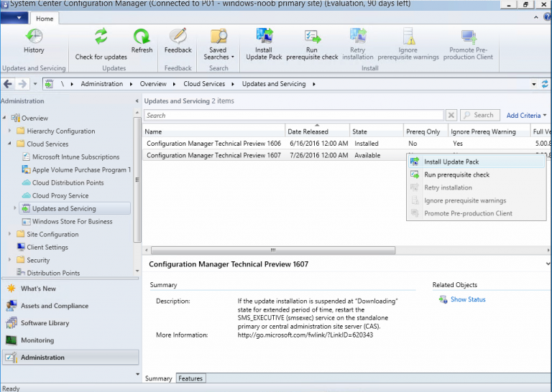Open the Software Library workspace icon
The image size is (552, 392).
(11, 323)
